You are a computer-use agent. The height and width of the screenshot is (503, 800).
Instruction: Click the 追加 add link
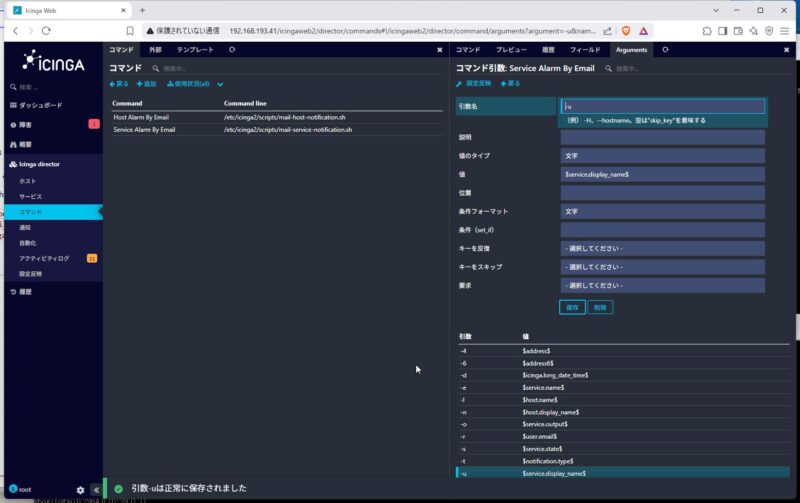coord(146,84)
